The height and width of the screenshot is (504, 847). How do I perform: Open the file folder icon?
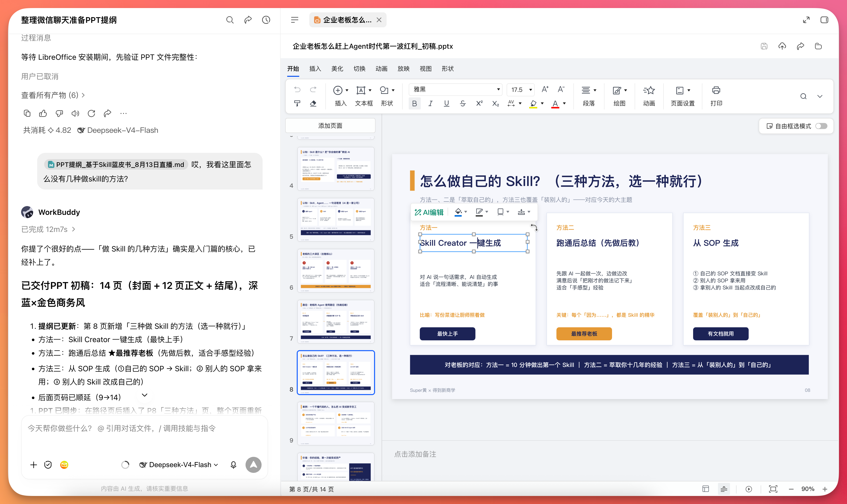click(818, 46)
